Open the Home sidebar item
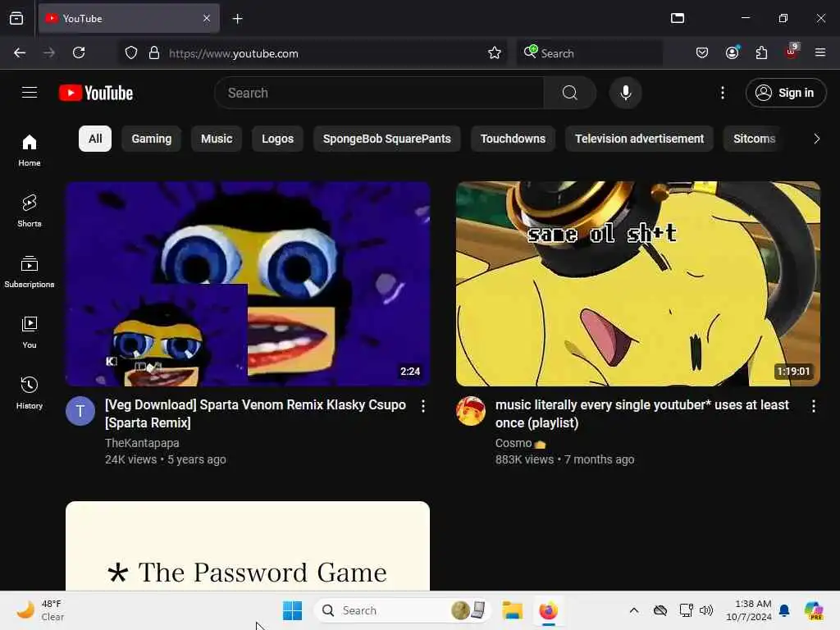840x630 pixels. coord(30,150)
